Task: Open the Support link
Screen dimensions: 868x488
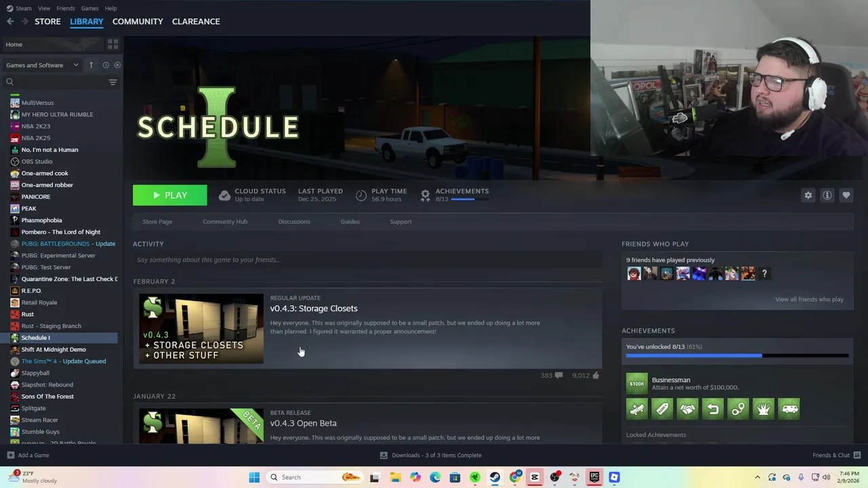Action: click(401, 222)
